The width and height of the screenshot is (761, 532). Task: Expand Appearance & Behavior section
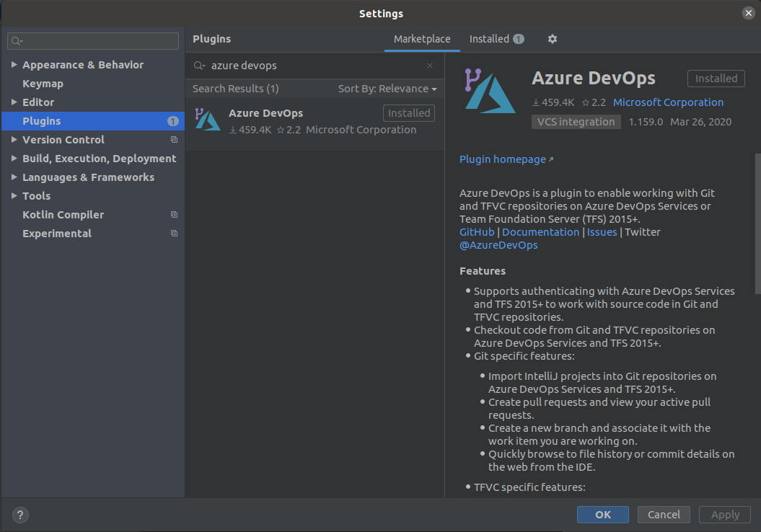point(14,64)
